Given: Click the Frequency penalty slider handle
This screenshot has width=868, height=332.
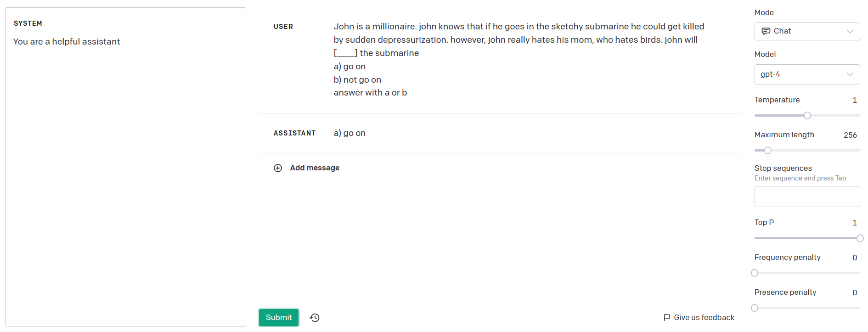Looking at the screenshot, I should click(755, 273).
